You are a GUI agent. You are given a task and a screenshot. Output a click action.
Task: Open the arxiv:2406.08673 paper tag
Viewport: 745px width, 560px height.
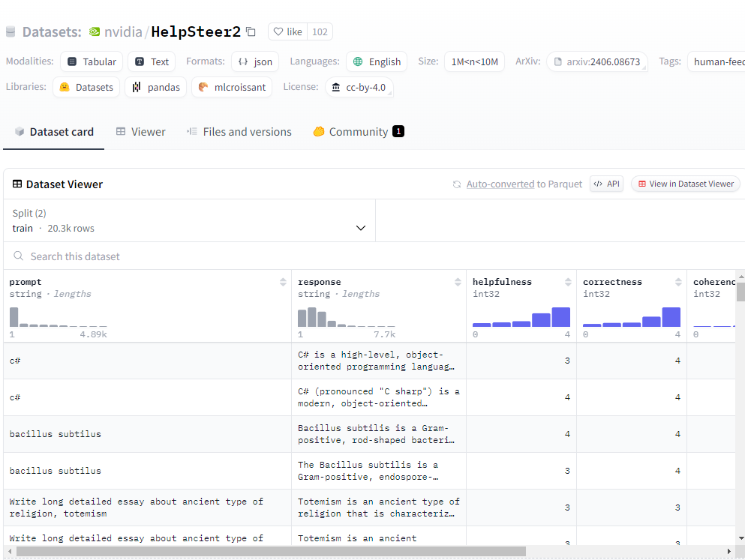[x=596, y=61]
